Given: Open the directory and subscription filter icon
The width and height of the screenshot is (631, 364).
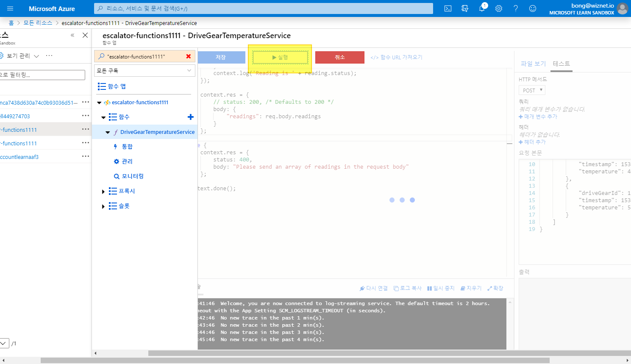Looking at the screenshot, I should [x=465, y=8].
